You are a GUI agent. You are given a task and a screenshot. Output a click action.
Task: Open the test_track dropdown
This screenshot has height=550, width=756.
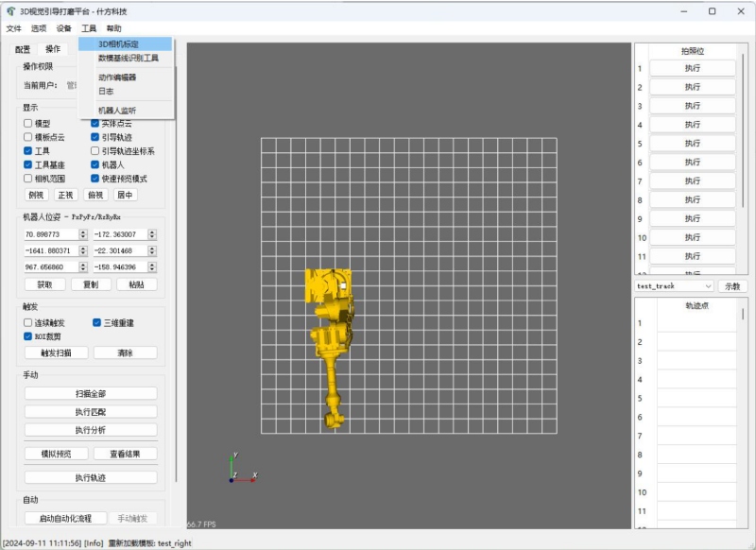[x=674, y=285]
